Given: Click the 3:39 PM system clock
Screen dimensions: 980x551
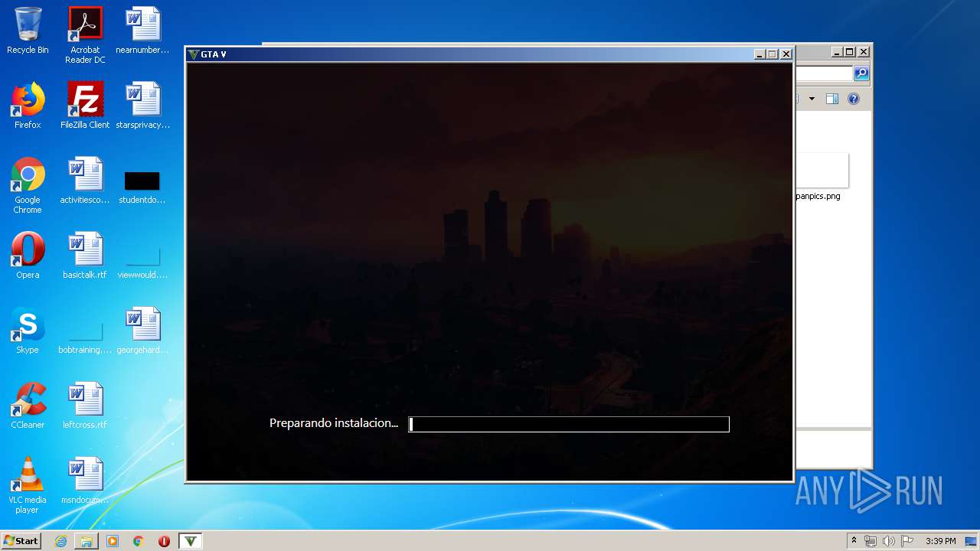Looking at the screenshot, I should (x=940, y=541).
